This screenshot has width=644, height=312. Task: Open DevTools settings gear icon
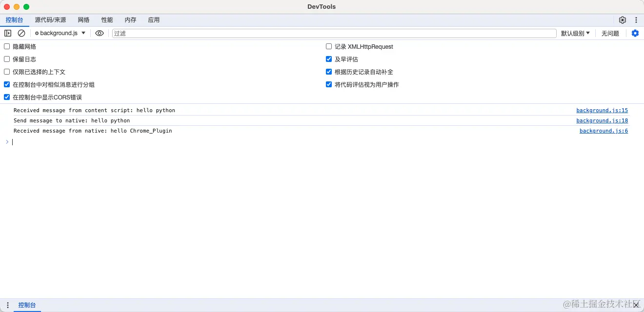pyautogui.click(x=623, y=20)
